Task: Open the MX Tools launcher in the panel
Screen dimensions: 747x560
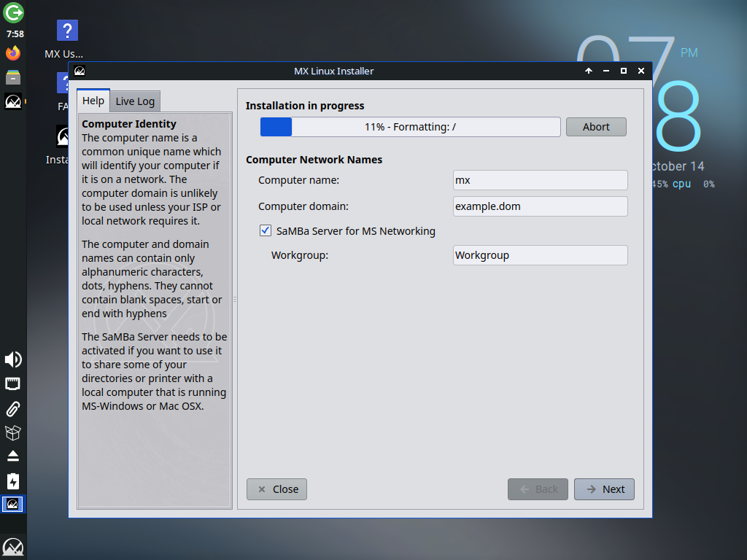Action: pos(13,101)
